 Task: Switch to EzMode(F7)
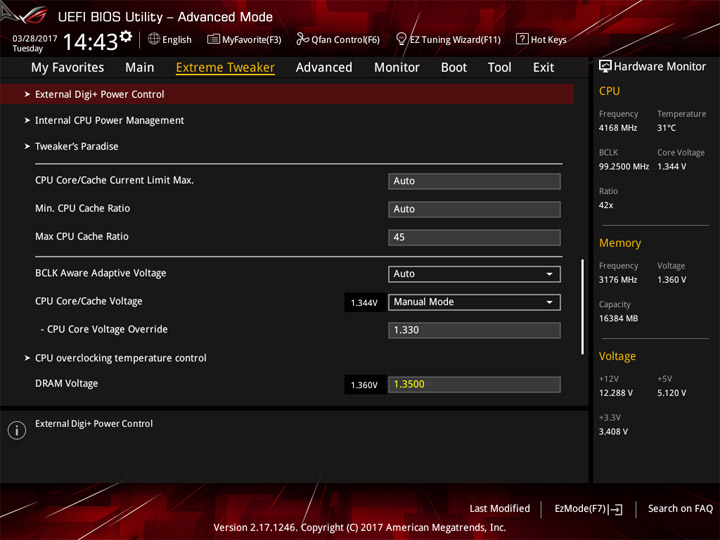pos(589,509)
